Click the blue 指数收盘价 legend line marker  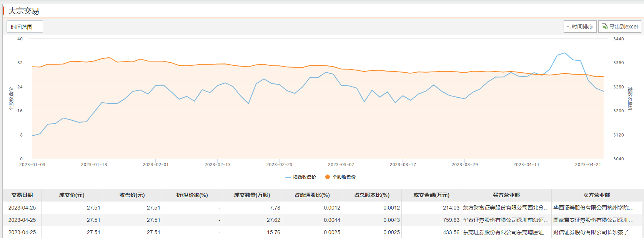tap(288, 177)
